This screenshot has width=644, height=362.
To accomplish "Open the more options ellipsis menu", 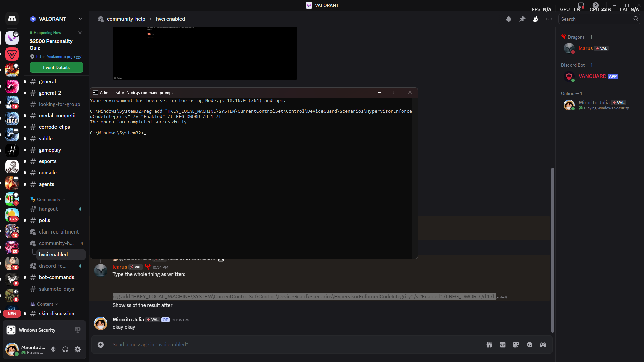I will 549,19.
